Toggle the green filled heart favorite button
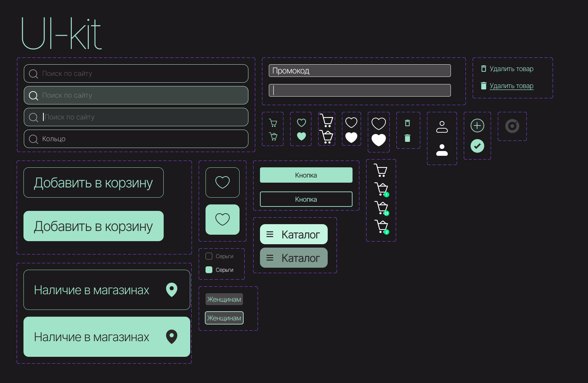The image size is (588, 383). click(x=223, y=219)
